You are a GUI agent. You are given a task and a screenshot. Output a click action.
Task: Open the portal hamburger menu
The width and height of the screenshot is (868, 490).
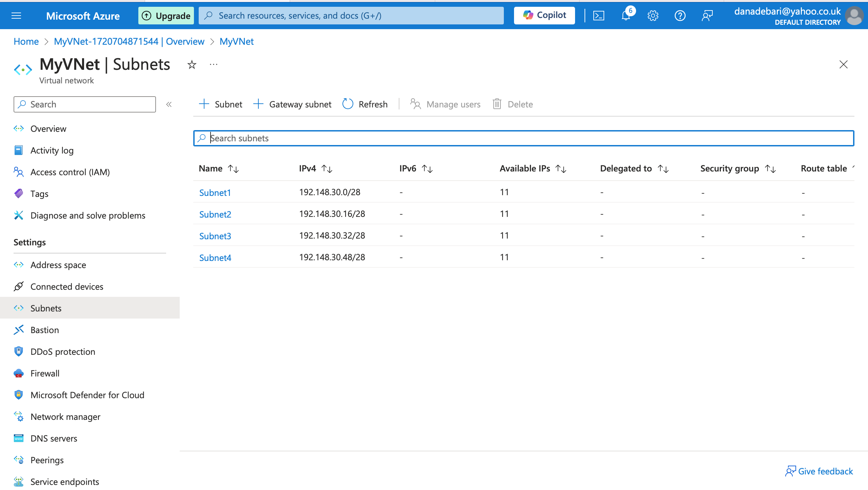coord(16,16)
